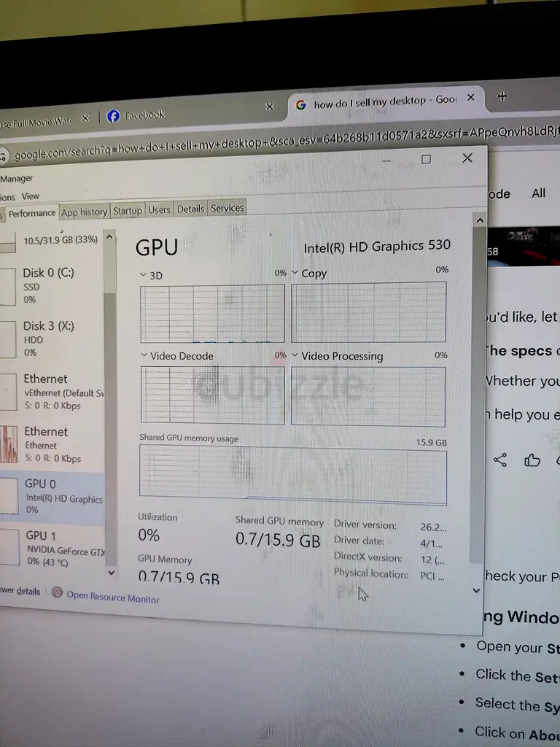This screenshot has width=560, height=747.
Task: Close the Google search browser tab
Action: click(470, 97)
